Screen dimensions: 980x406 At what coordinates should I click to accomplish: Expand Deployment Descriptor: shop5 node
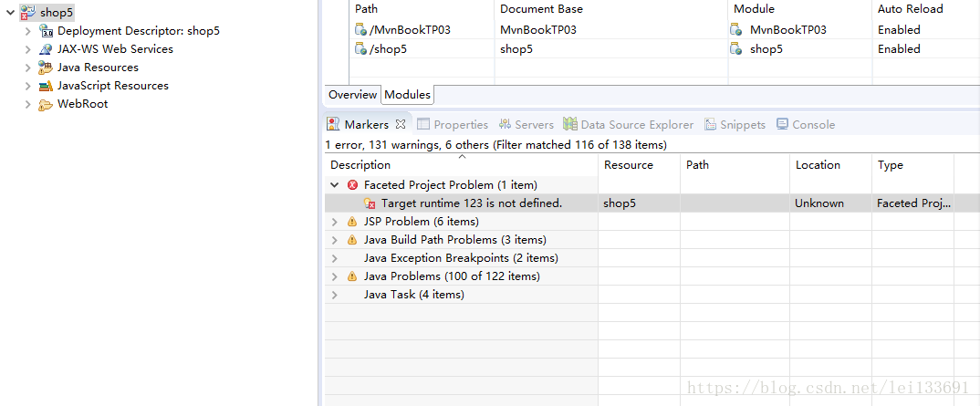(28, 31)
